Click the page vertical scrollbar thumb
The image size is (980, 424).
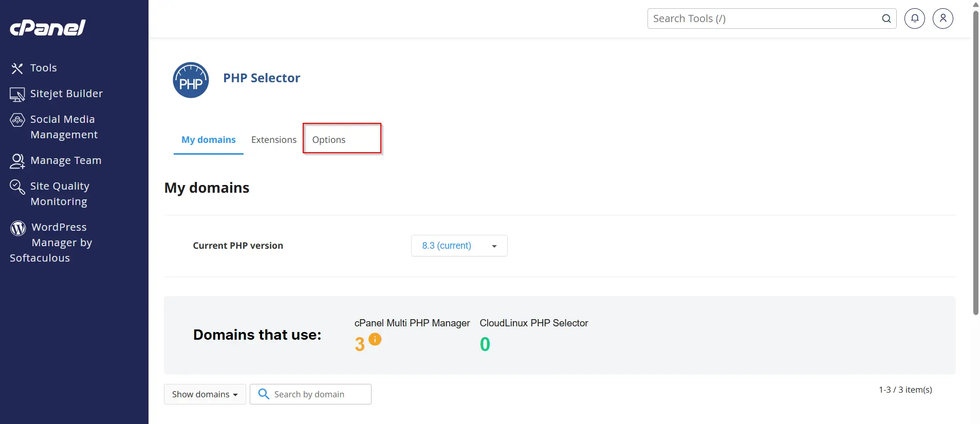pyautogui.click(x=975, y=162)
